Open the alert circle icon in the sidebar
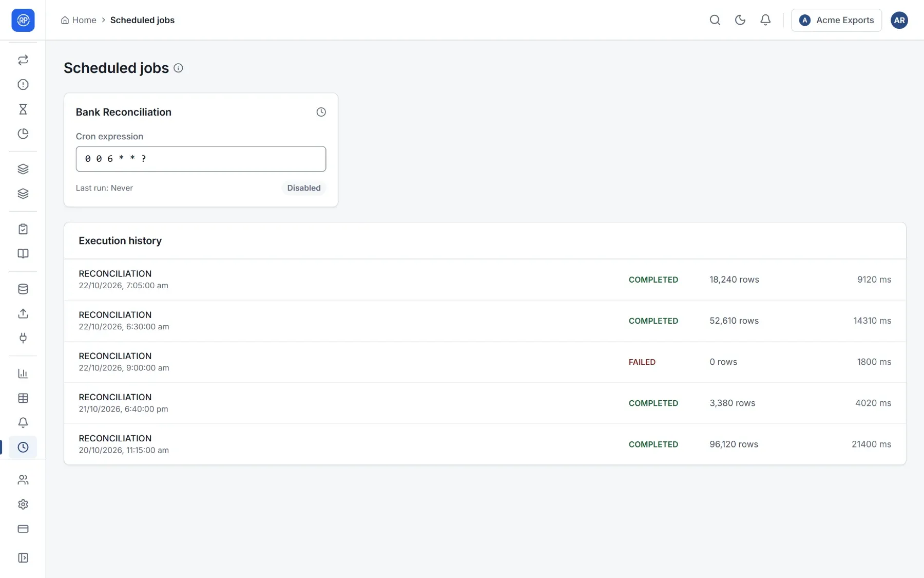The width and height of the screenshot is (924, 578). pos(23,85)
